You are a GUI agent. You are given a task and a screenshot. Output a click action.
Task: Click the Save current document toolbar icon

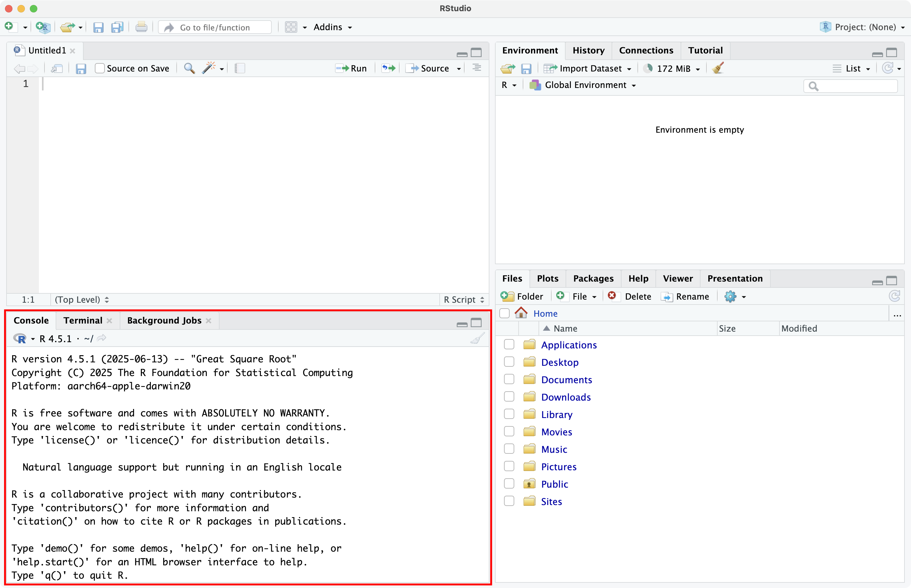coord(98,27)
